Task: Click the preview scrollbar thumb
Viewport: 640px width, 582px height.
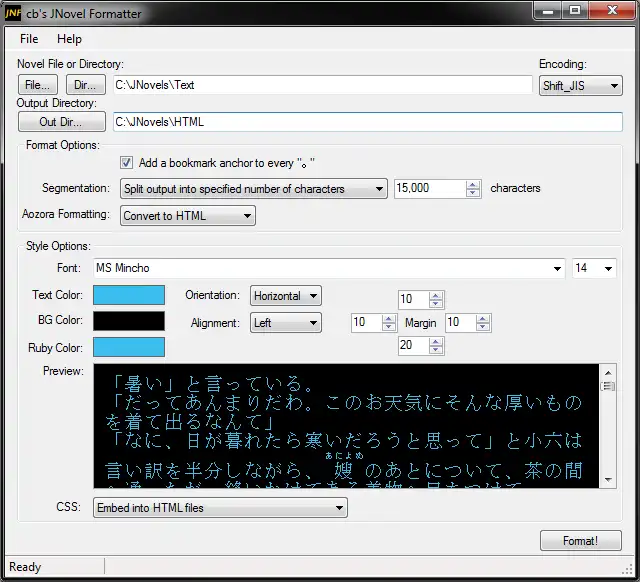Action: click(x=608, y=386)
